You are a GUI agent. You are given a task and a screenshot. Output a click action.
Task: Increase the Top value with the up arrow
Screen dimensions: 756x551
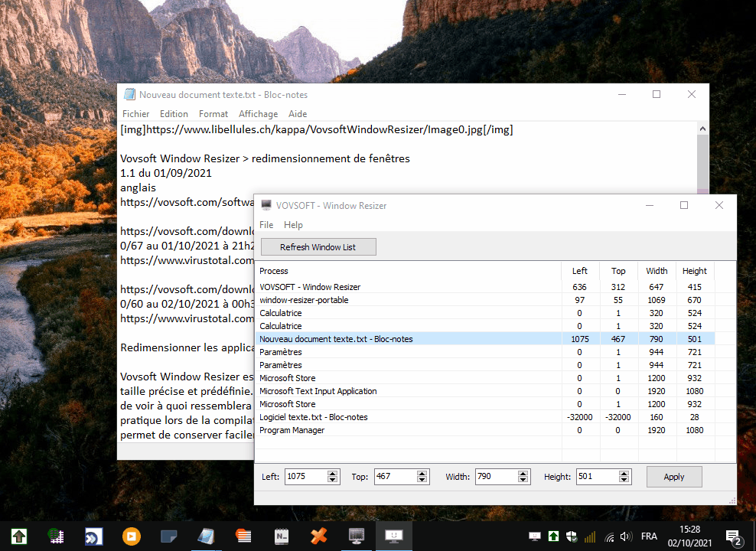coord(422,474)
